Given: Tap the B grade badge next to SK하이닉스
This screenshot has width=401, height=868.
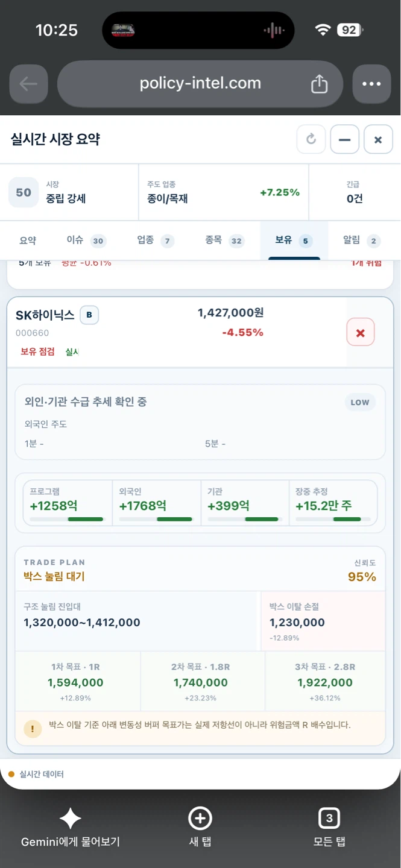Looking at the screenshot, I should (89, 315).
